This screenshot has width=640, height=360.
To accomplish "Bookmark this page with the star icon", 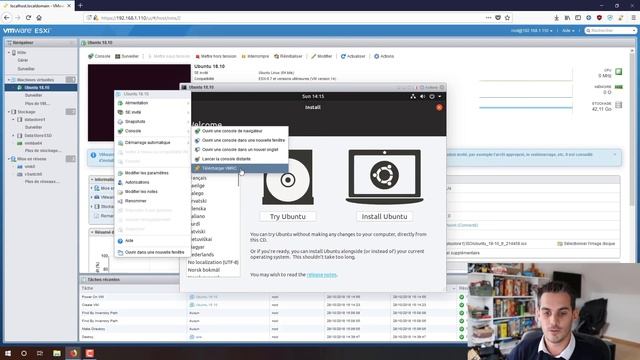I will pos(507,18).
